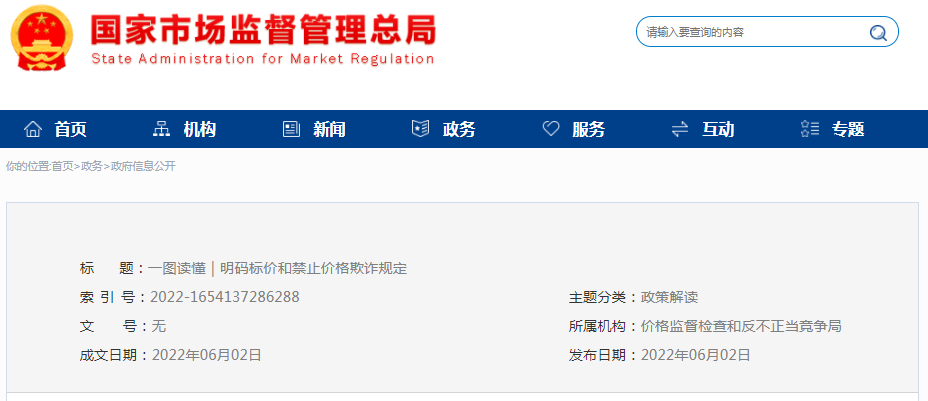Select the 主题分类 value 政策解读
The width and height of the screenshot is (928, 401).
click(671, 297)
